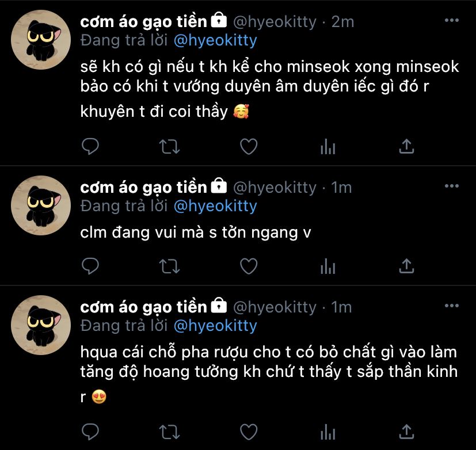Screen dimensions: 476x450
Task: Share the third tweet about pha rượu
Action: point(406,430)
